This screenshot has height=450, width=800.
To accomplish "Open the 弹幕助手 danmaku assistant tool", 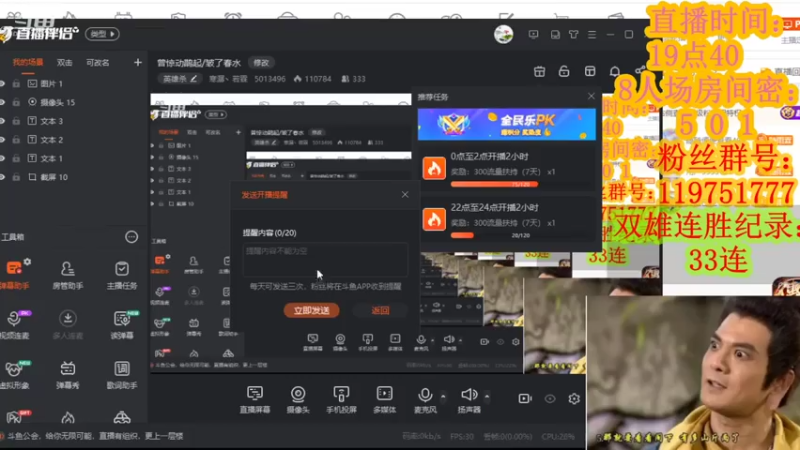I will point(14,274).
